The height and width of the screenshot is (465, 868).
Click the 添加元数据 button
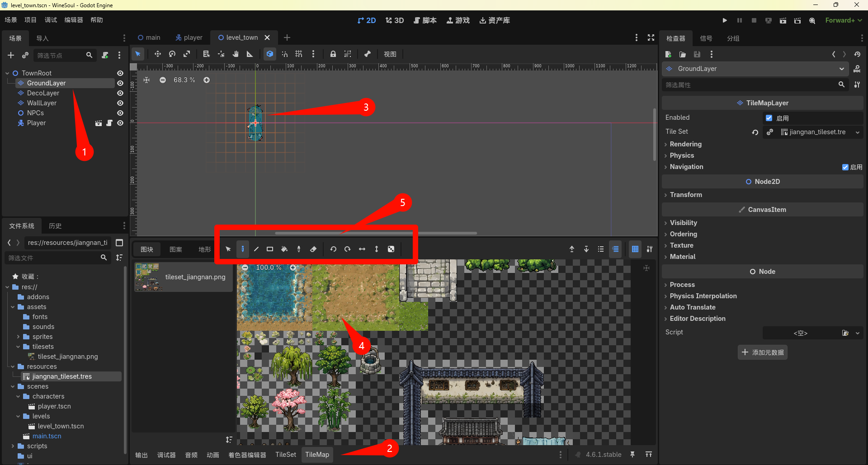tap(763, 352)
